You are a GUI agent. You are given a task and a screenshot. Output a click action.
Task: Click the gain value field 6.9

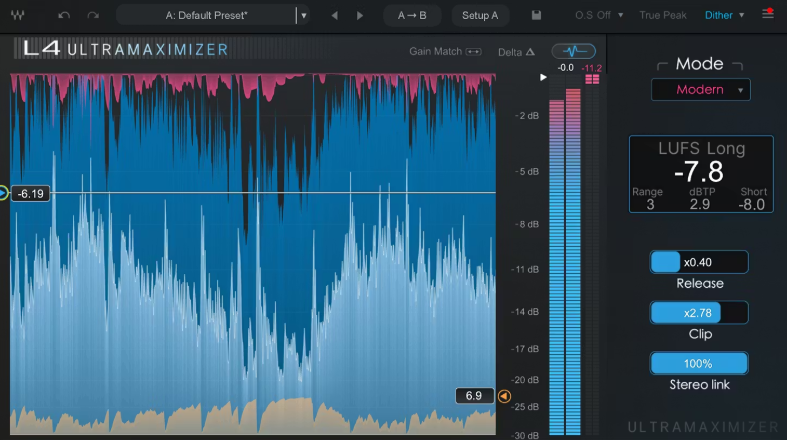click(x=474, y=396)
